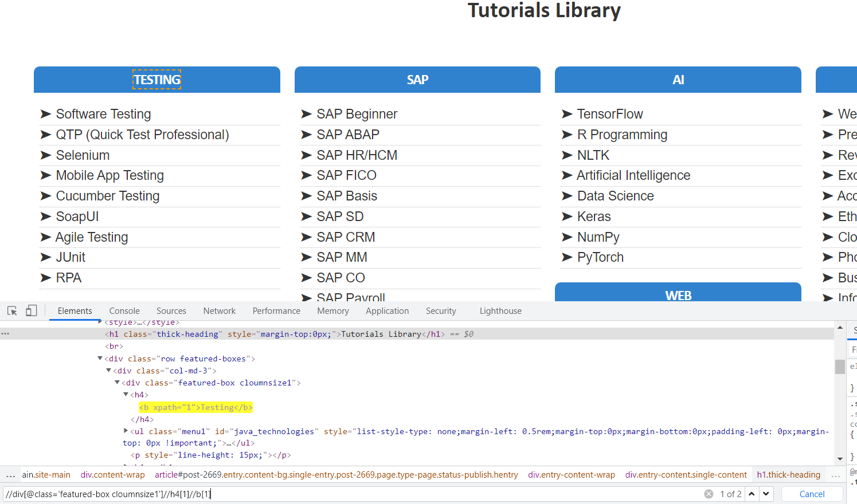Open the NLTK tutorial link
Viewport: 857px width, 504px height.
(593, 155)
